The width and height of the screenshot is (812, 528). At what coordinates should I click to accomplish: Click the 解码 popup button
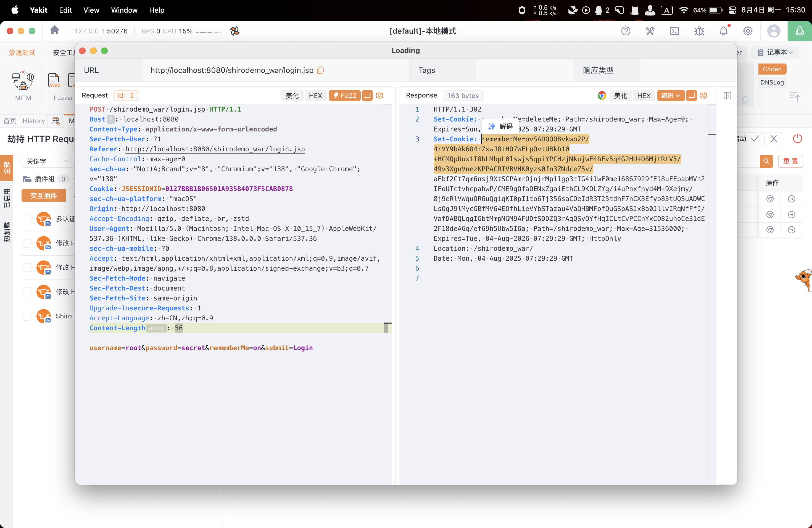[500, 126]
